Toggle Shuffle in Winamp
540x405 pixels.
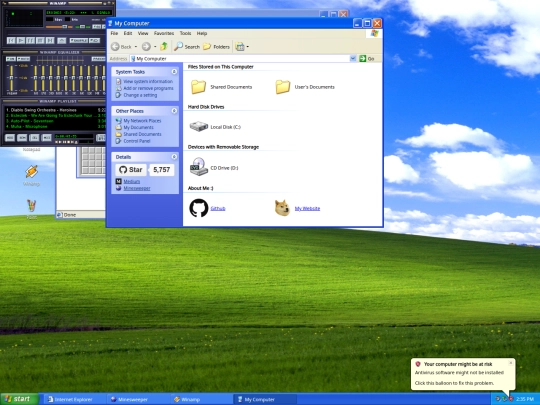tap(79, 40)
